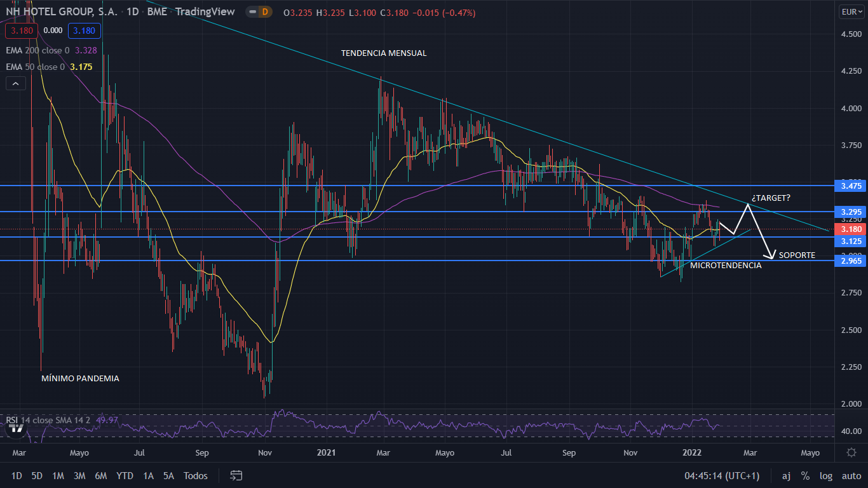Open chart settings gear icon
This screenshot has height=488, width=868.
click(x=851, y=452)
